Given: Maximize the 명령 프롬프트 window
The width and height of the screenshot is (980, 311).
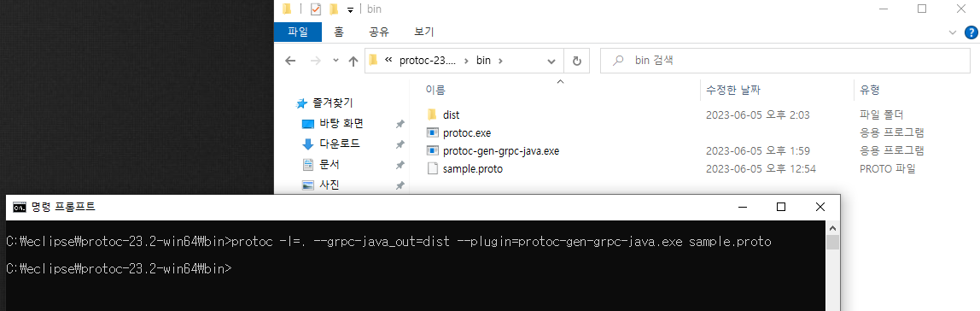Looking at the screenshot, I should (x=780, y=207).
